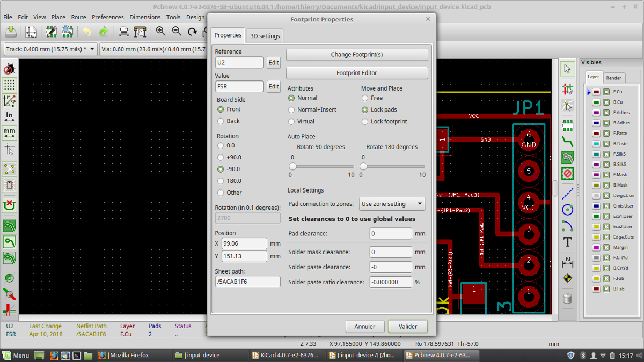
Task: Click the redo arrow icon
Action: tap(104, 32)
